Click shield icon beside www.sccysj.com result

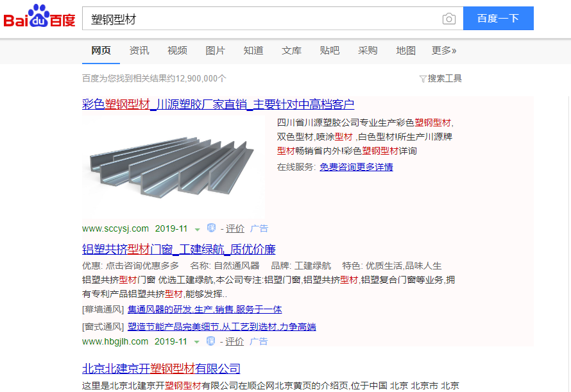point(212,228)
